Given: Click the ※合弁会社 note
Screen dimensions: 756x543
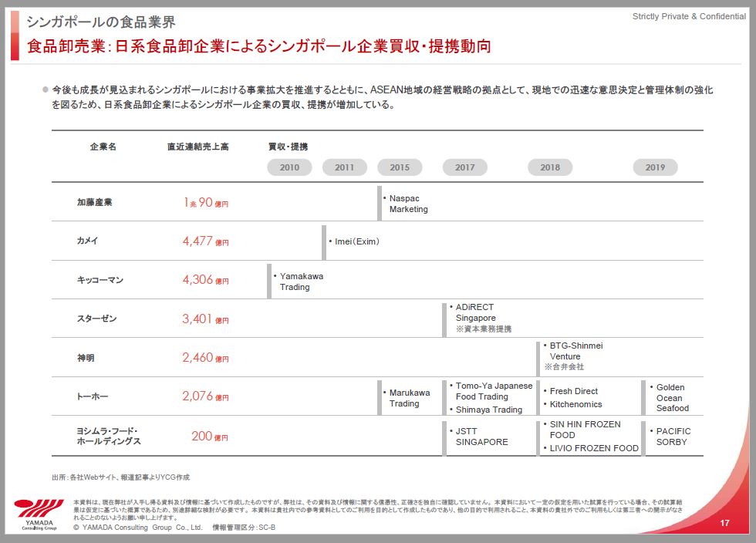Looking at the screenshot, I should pos(564,367).
